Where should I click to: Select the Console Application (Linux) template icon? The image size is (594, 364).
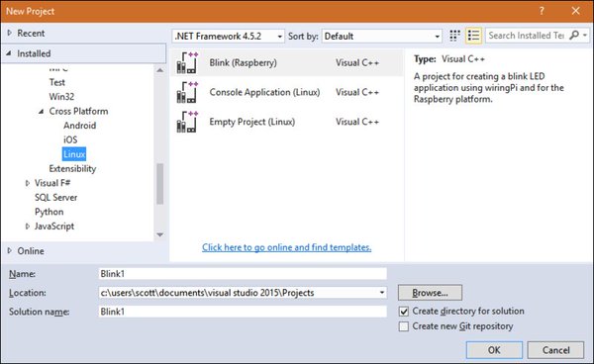point(187,92)
